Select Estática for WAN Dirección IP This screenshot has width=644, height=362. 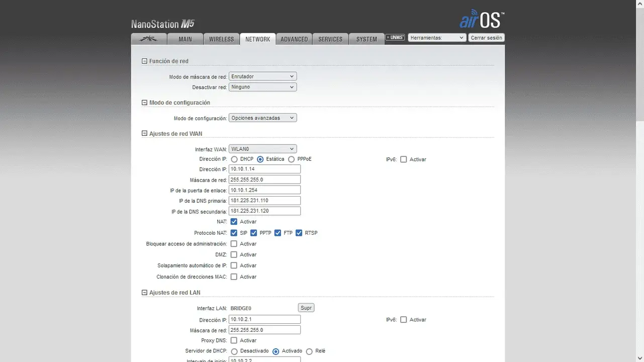point(260,159)
